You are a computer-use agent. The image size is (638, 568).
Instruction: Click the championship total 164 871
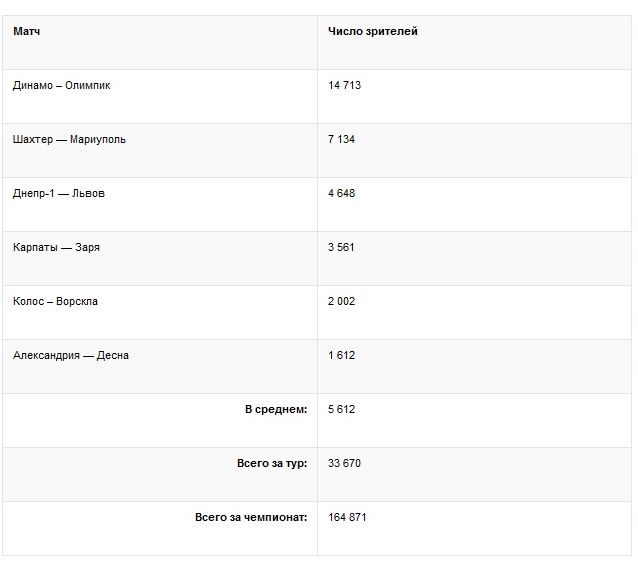[347, 518]
